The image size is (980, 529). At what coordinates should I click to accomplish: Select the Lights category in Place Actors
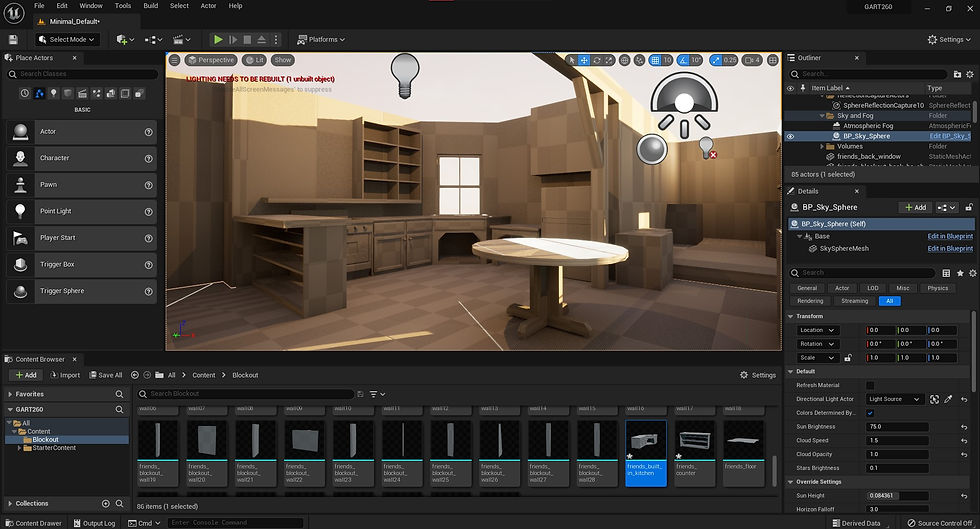pos(53,93)
